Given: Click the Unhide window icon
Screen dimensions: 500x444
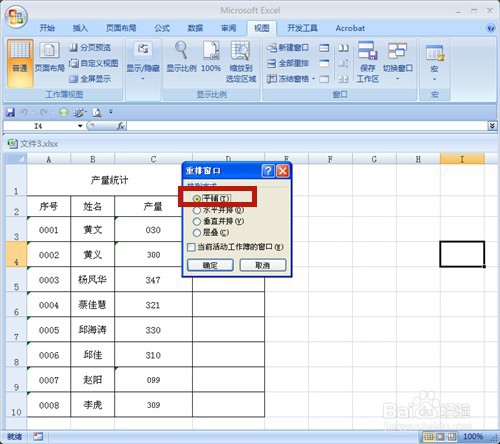Looking at the screenshot, I should tap(324, 79).
